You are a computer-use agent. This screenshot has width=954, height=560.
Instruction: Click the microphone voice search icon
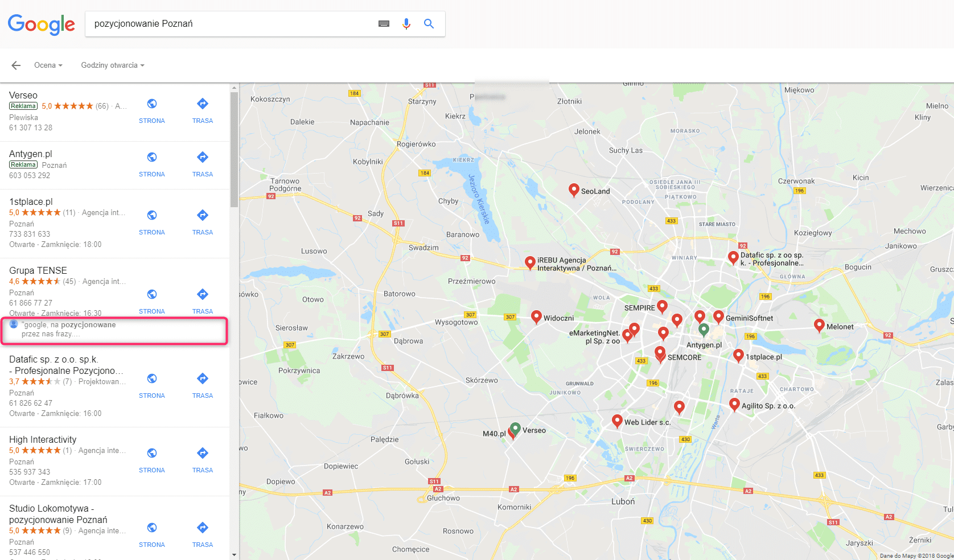point(406,24)
